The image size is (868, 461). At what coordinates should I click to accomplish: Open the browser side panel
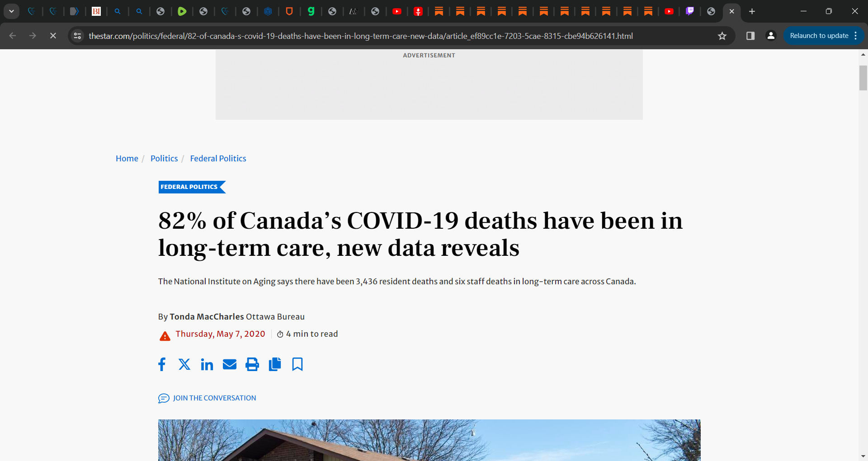750,36
